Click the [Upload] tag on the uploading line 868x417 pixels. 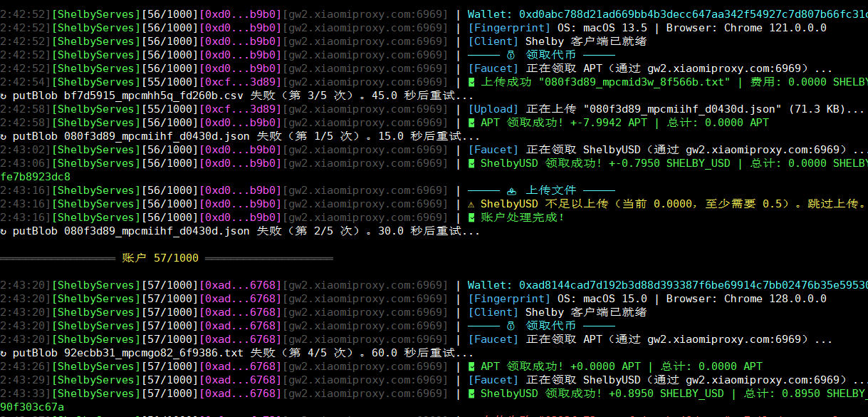point(493,109)
